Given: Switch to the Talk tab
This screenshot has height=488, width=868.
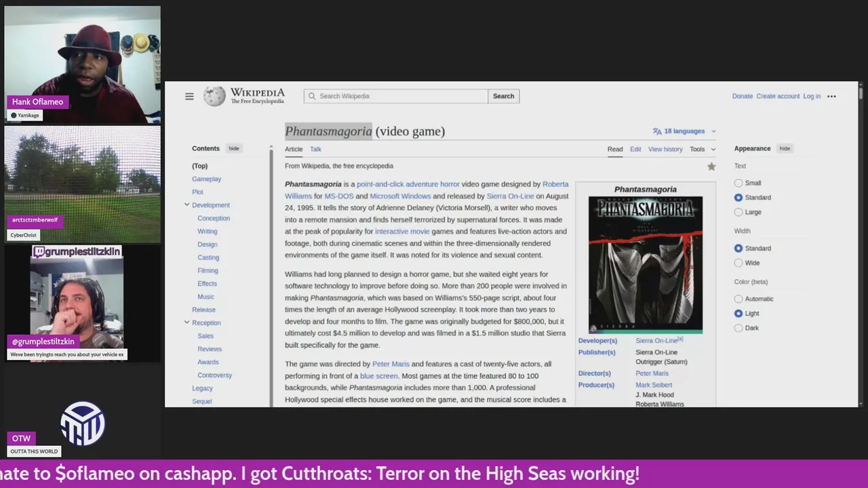Looking at the screenshot, I should [x=315, y=149].
